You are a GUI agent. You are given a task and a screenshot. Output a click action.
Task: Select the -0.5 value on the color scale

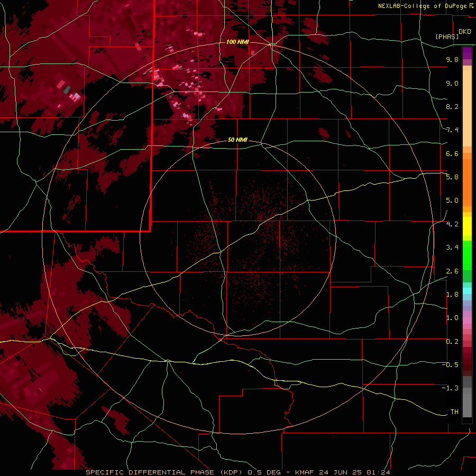pyautogui.click(x=450, y=365)
